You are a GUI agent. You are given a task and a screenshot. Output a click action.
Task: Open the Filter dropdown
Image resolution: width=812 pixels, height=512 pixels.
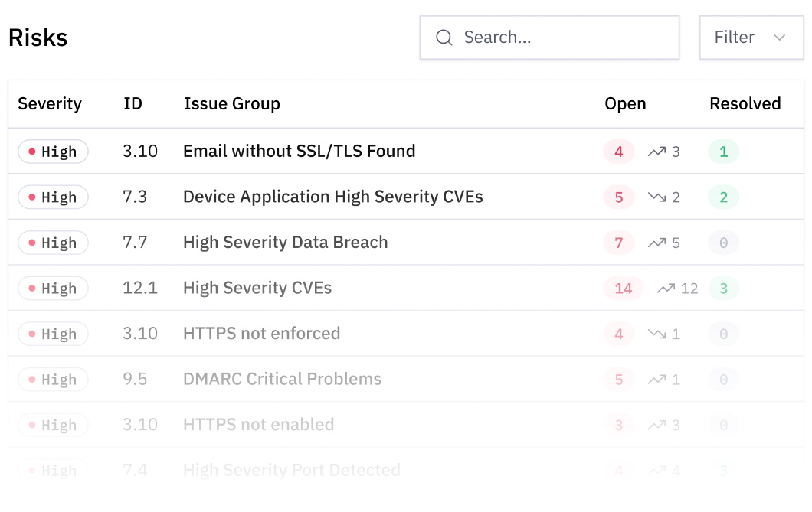coord(750,38)
